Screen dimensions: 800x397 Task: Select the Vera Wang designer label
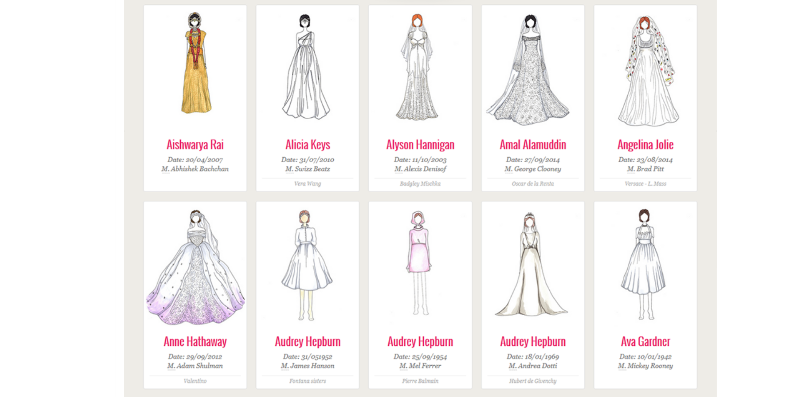click(308, 184)
